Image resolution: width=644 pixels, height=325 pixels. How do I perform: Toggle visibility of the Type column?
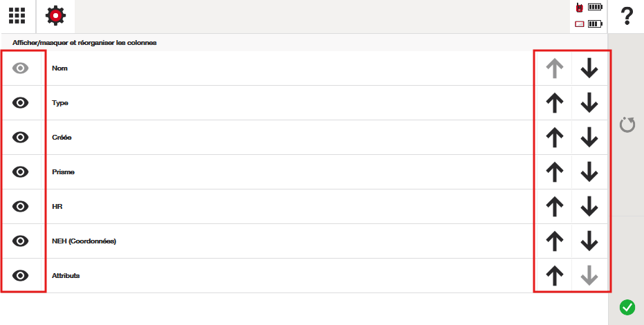tap(21, 103)
